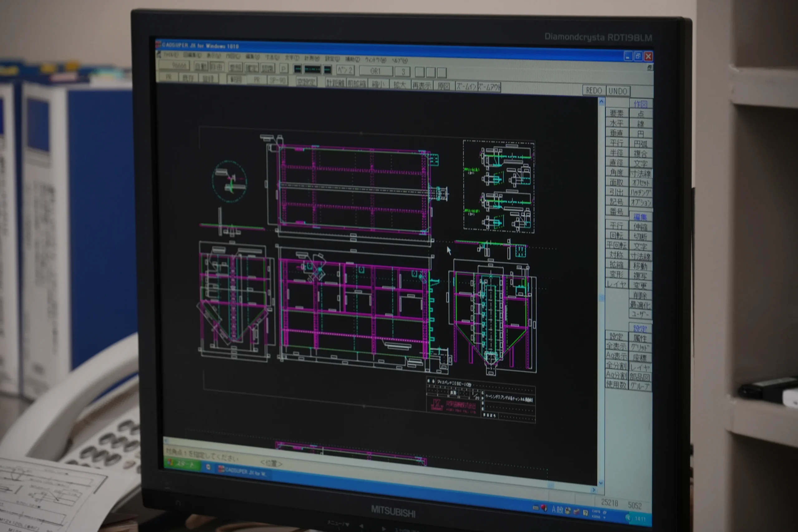Image resolution: width=798 pixels, height=532 pixels.
Task: Click the 番号 (number) button
Action: coord(617,212)
